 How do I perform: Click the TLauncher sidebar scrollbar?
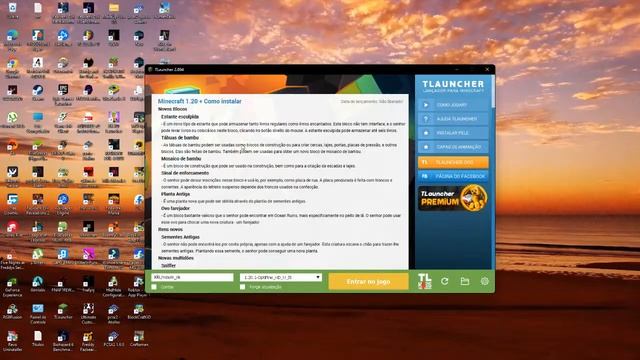point(493,91)
